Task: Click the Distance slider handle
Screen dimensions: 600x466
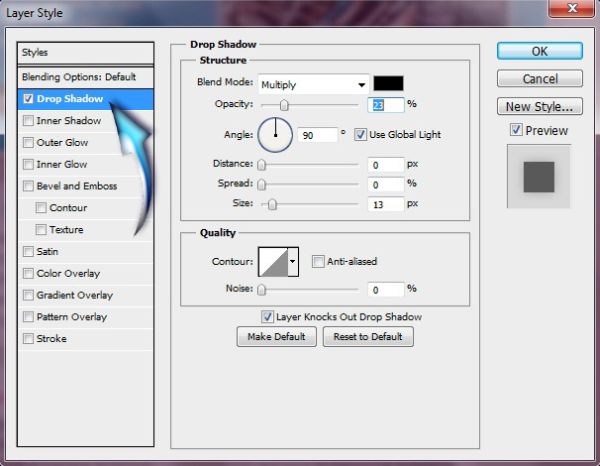Action: [x=262, y=165]
